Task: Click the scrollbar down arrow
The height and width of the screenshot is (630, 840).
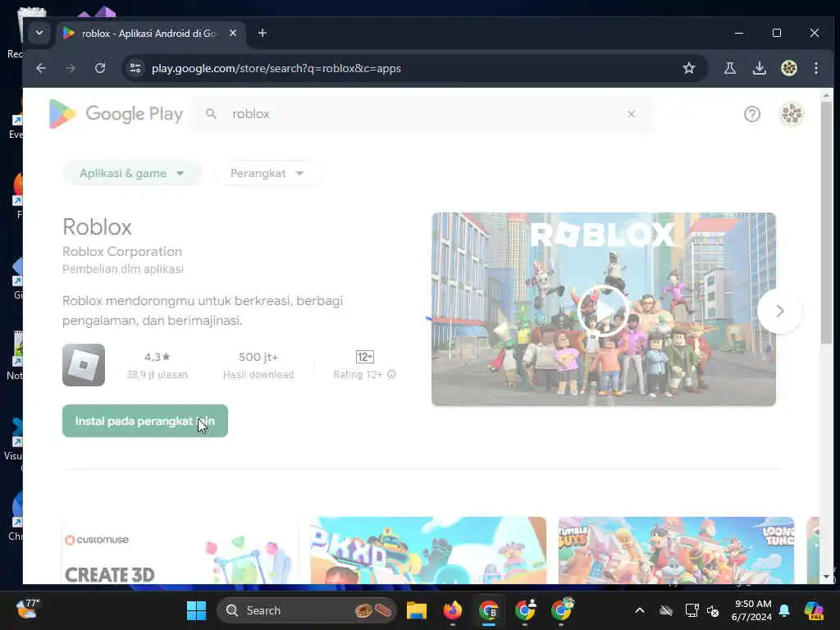Action: (827, 577)
